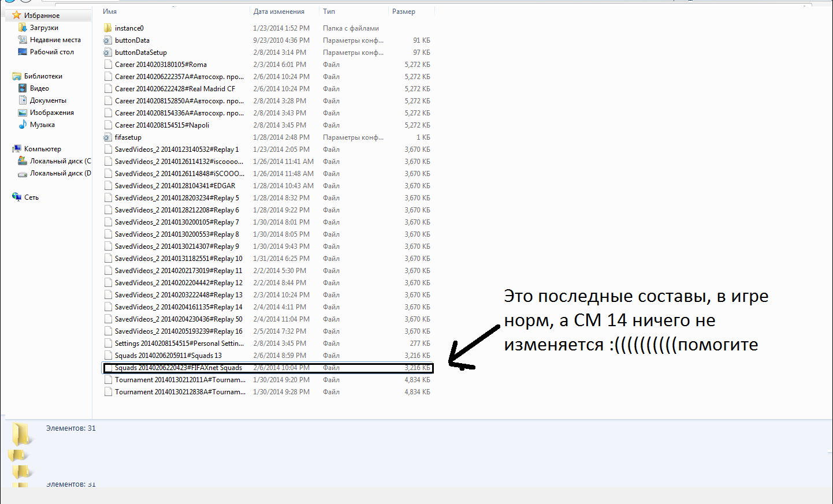
Task: Select the SavedVideos 20140126114132 iscoooo file
Action: 179,161
